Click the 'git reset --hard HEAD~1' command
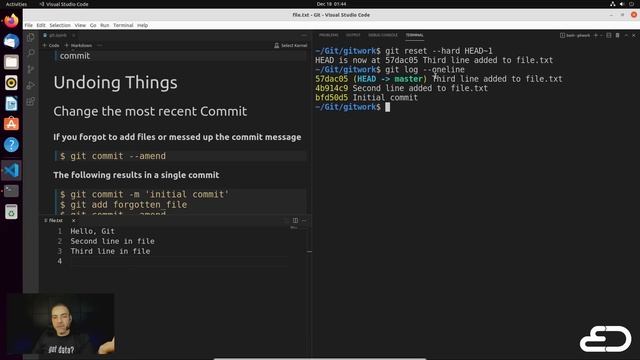Screen dimensions: 640x360 point(439,51)
